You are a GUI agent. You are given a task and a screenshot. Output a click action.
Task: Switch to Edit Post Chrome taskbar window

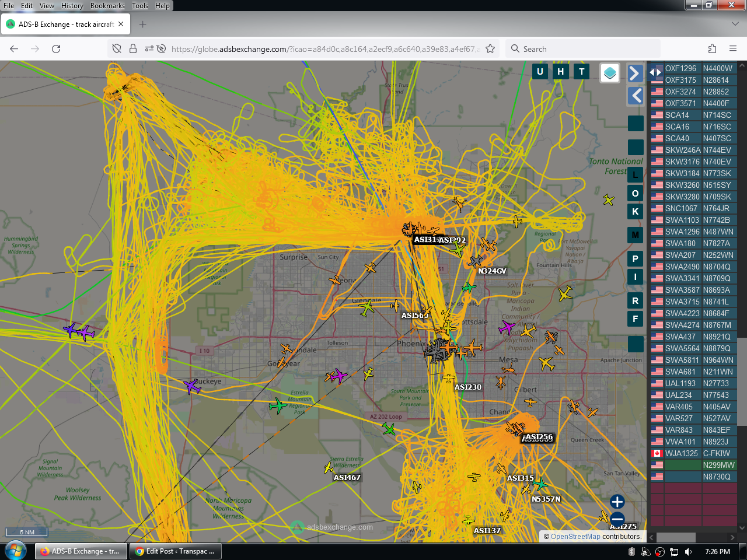pos(175,551)
